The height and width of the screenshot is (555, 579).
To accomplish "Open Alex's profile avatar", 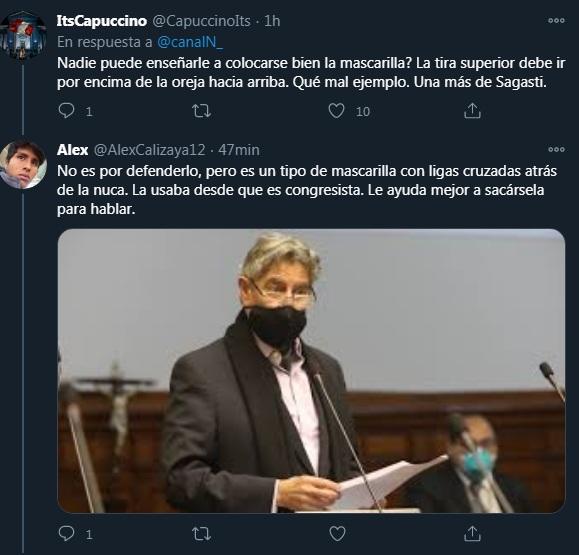I will pyautogui.click(x=23, y=165).
